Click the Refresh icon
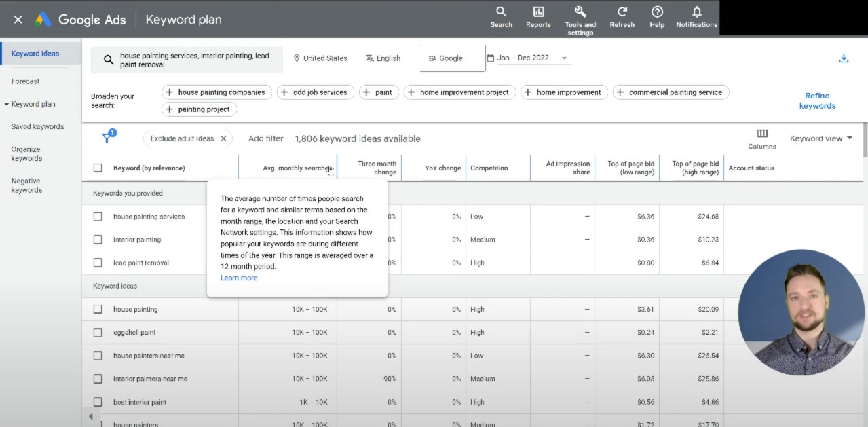 tap(622, 17)
